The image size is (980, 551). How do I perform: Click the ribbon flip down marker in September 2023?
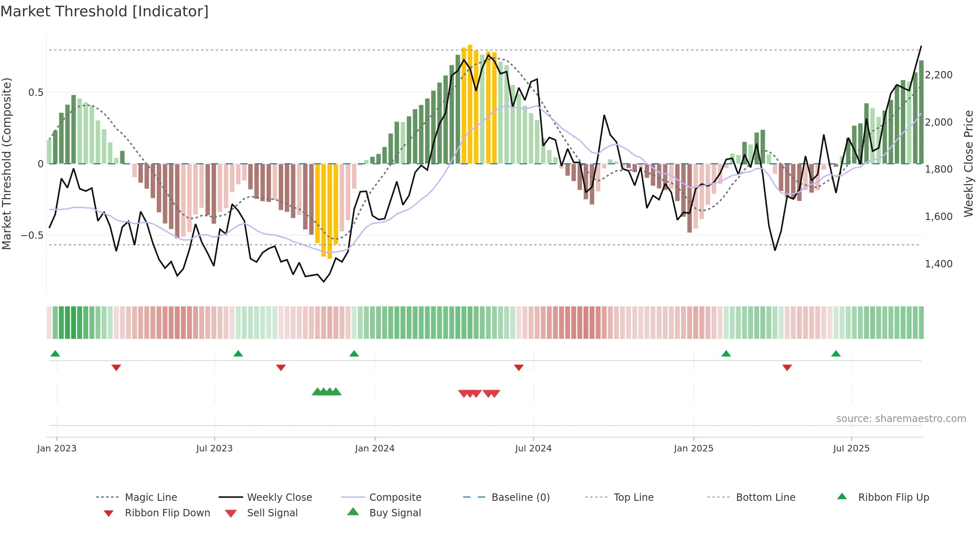click(x=281, y=368)
